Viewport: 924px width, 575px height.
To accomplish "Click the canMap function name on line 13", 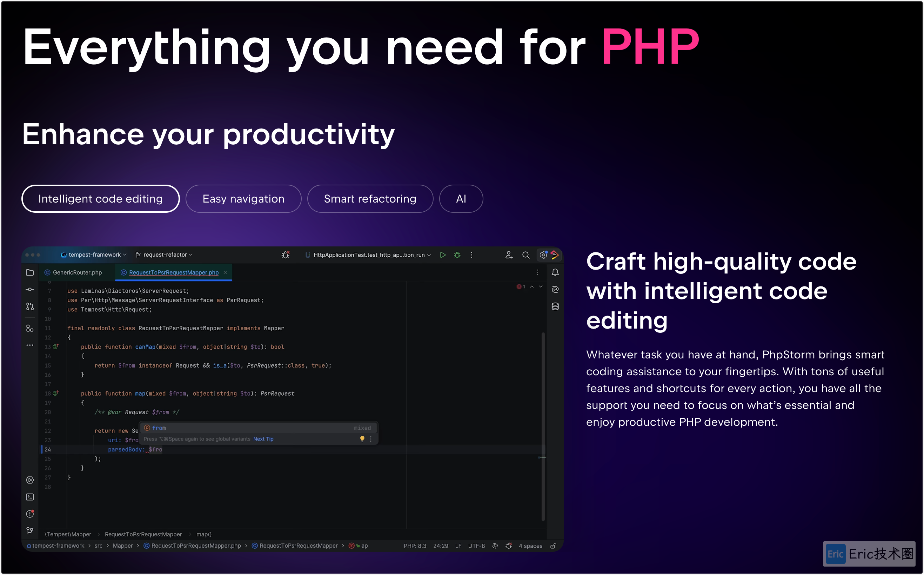I will [x=145, y=347].
